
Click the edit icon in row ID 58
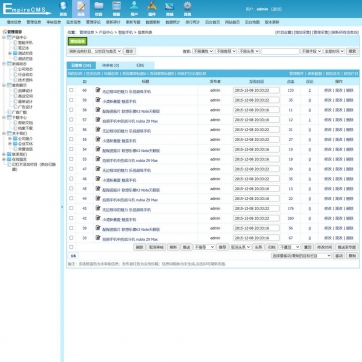[98, 110]
